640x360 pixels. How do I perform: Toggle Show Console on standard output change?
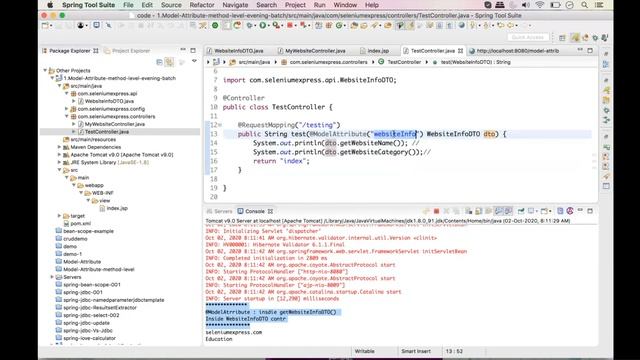[x=498, y=211]
